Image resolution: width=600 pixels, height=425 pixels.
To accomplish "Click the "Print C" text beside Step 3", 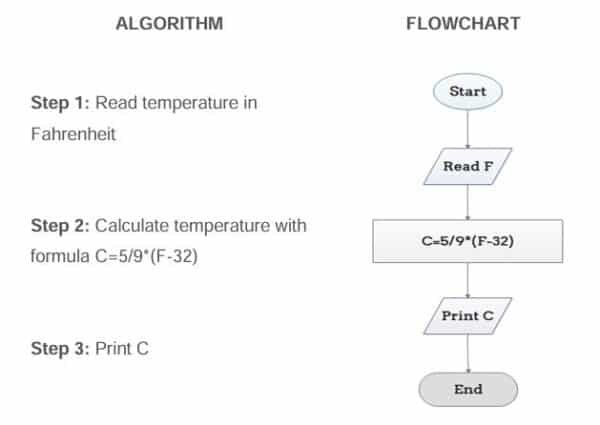I will click(123, 349).
